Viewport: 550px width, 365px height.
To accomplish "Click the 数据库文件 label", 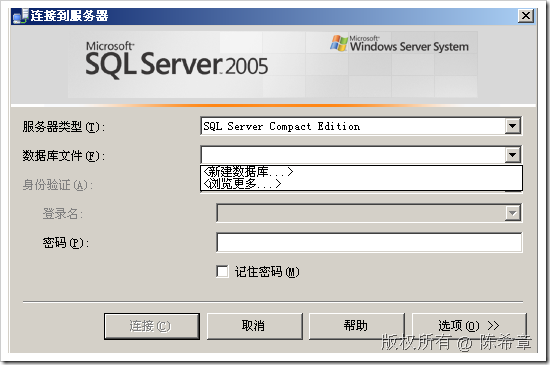I will 63,156.
